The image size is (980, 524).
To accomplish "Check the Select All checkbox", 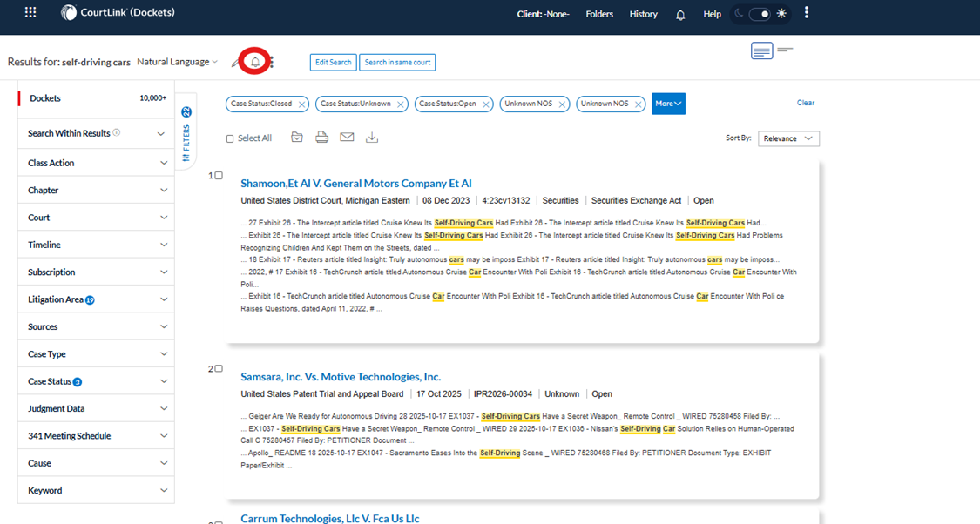I will tap(230, 138).
